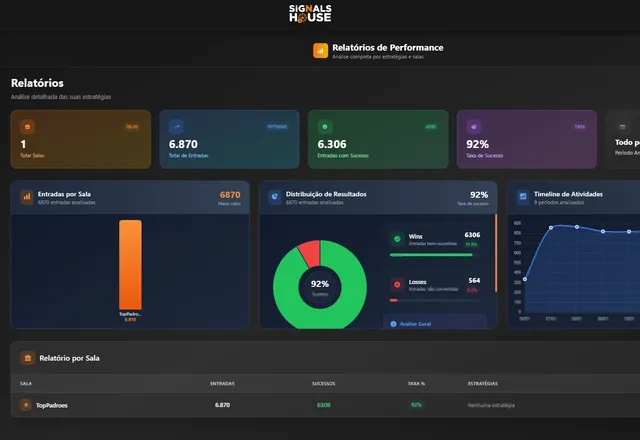Click the Distribuição de Resultados title

tap(326, 194)
